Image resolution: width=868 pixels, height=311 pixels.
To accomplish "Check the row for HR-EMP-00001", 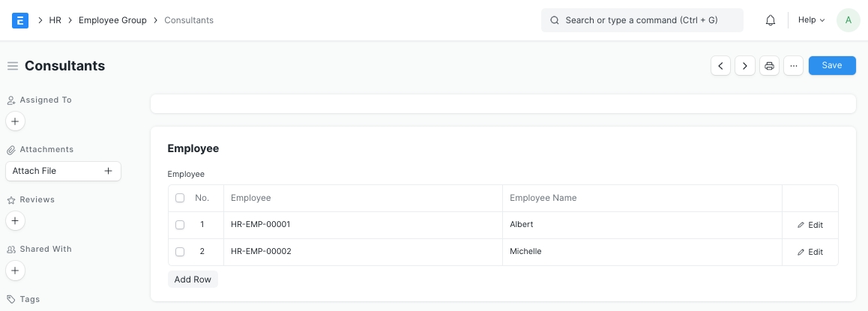I will 180,225.
